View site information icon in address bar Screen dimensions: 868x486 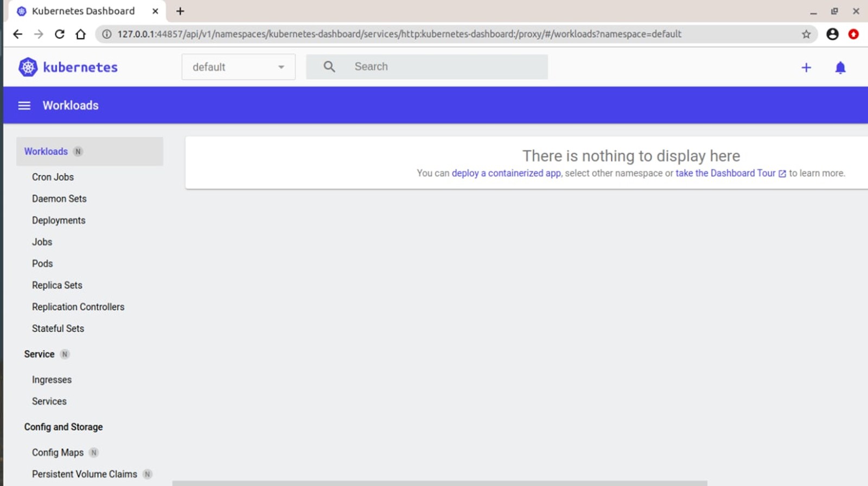click(x=107, y=34)
